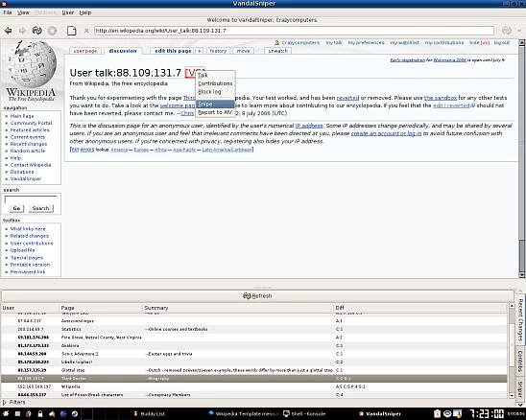Click the sandbox link in message
Image resolution: width=526 pixels, height=420 pixels.
click(x=441, y=98)
